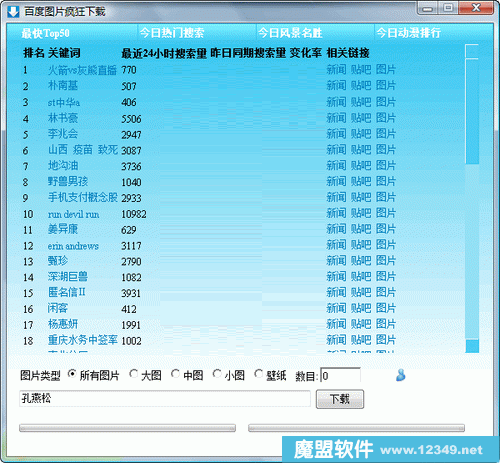Click the blue user icon beside count field
The width and height of the screenshot is (500, 463).
[x=401, y=375]
